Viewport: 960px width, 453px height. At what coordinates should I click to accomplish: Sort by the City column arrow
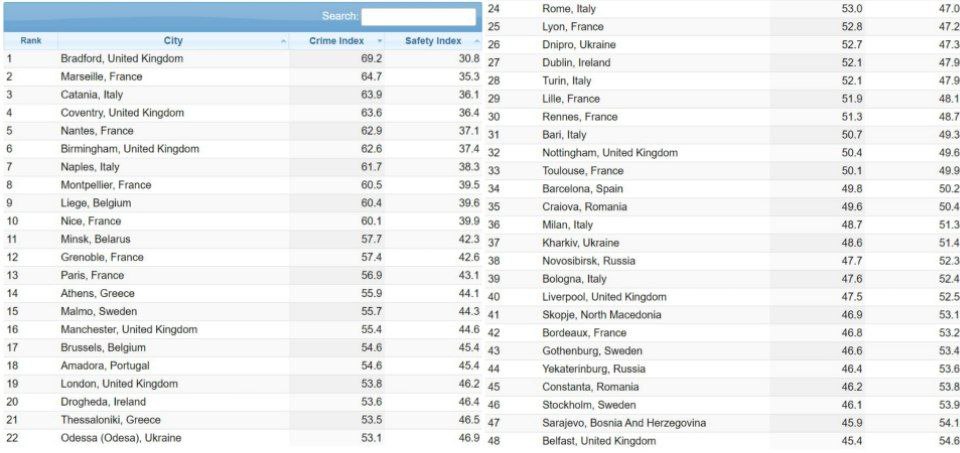click(284, 42)
